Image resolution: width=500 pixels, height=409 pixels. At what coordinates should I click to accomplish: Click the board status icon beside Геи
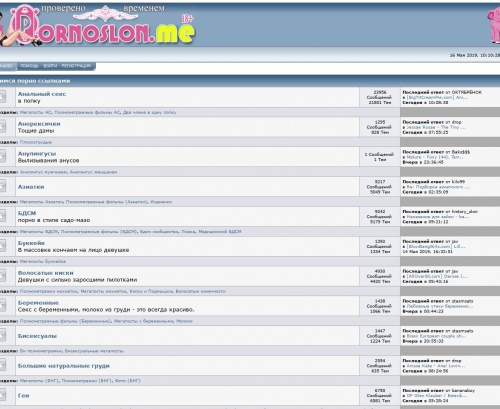coord(3,395)
